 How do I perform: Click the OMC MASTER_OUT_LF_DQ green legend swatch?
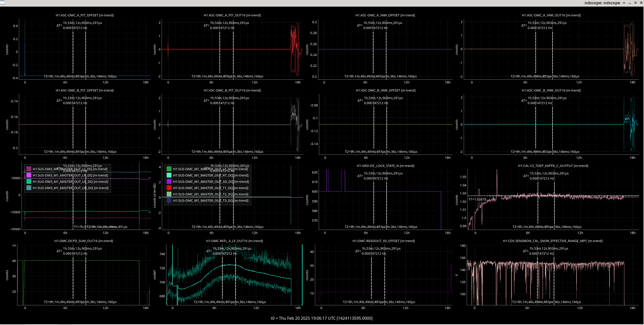[x=169, y=169]
